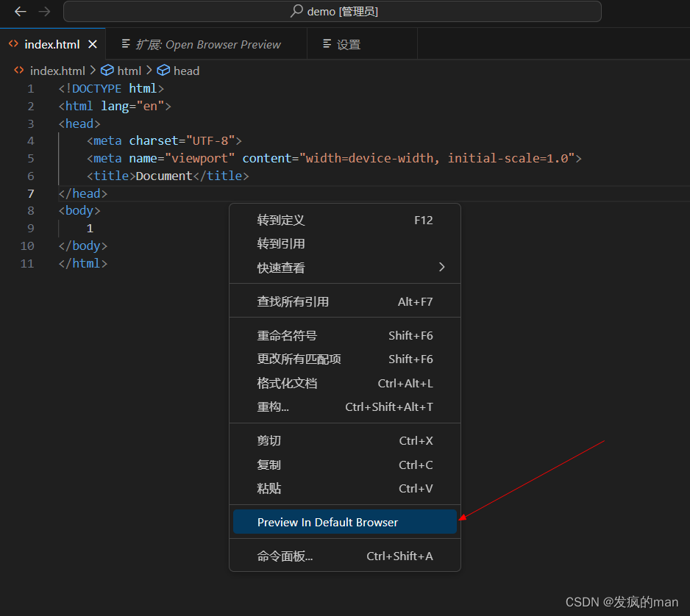Close the index.html tab
The image size is (690, 616).
(93, 44)
